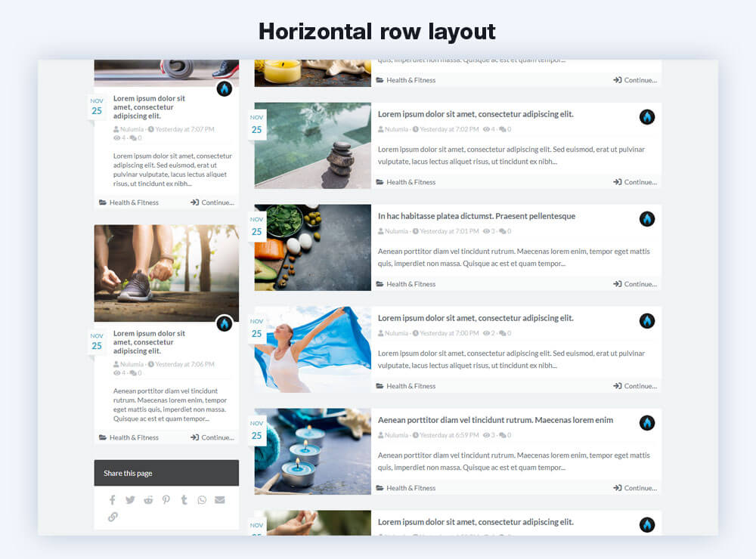756x559 pixels.
Task: Share the page to Reddit
Action: click(148, 500)
